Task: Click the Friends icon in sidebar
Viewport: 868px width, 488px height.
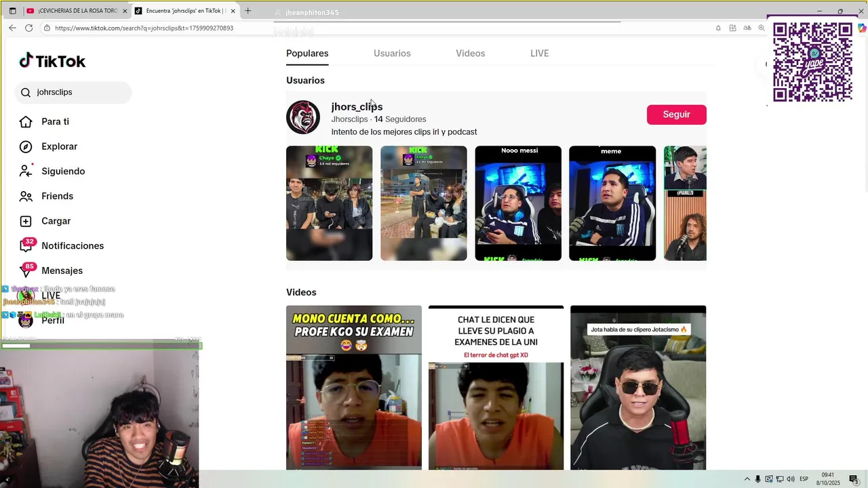Action: pyautogui.click(x=26, y=197)
